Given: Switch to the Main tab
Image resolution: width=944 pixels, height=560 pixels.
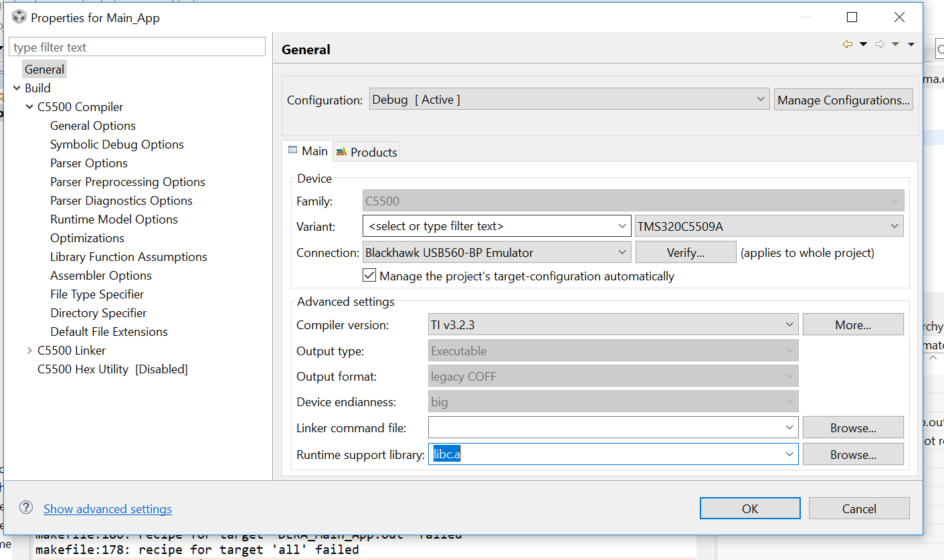Looking at the screenshot, I should click(x=308, y=151).
